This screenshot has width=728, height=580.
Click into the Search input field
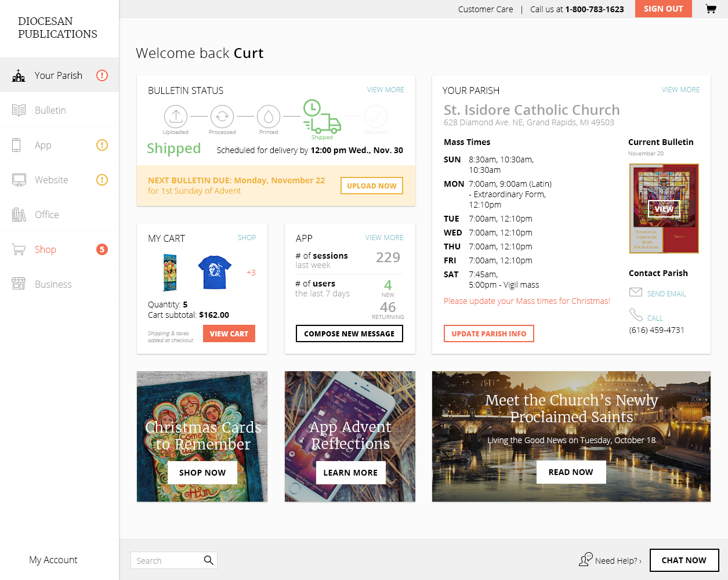tap(166, 560)
